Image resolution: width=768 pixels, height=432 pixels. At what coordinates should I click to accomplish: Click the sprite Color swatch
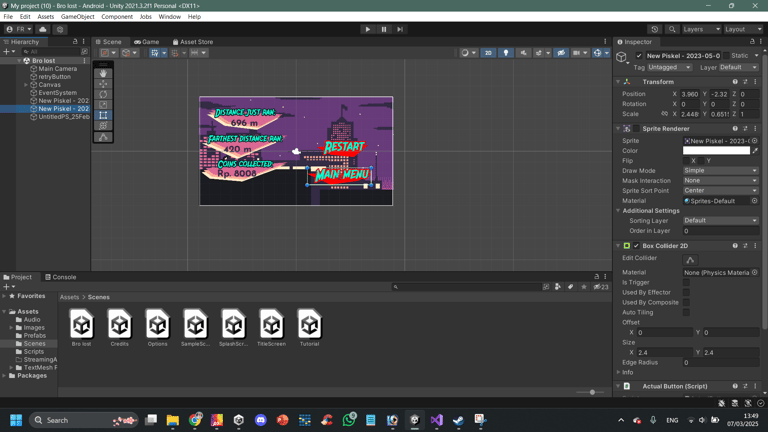pyautogui.click(x=716, y=151)
